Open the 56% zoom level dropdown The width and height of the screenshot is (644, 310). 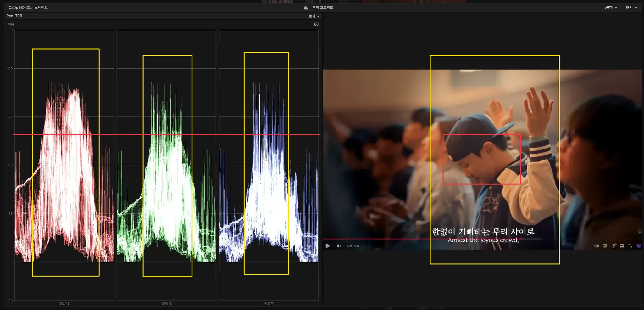point(610,7)
